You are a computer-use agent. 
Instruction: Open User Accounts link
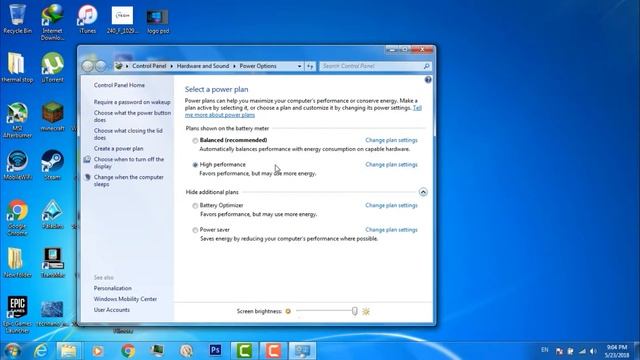pyautogui.click(x=112, y=310)
